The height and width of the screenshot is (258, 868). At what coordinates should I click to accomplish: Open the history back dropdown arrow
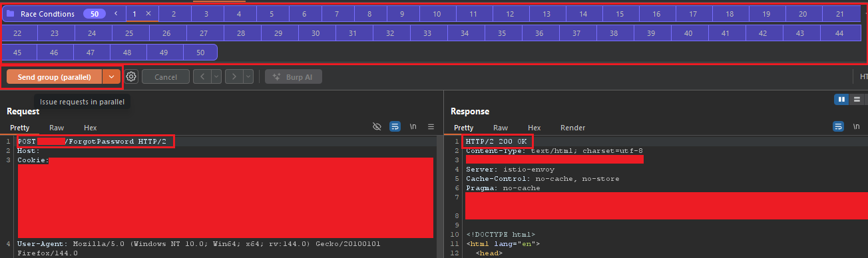click(x=216, y=77)
